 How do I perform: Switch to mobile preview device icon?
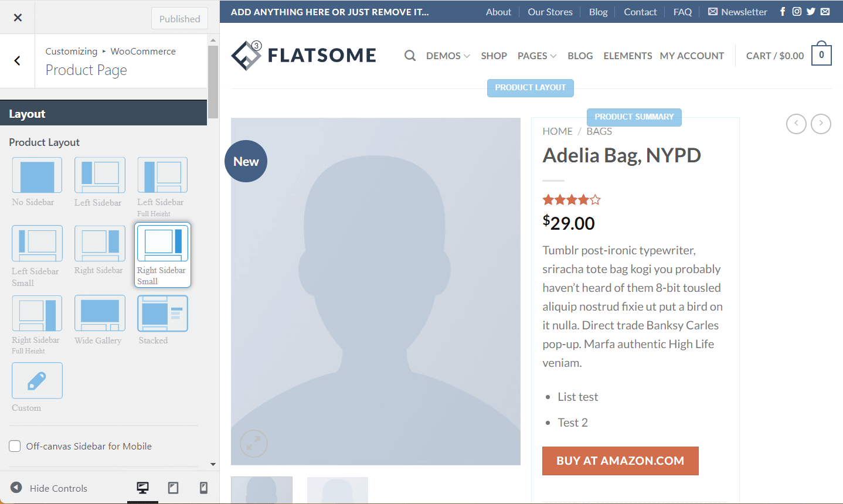tap(203, 488)
